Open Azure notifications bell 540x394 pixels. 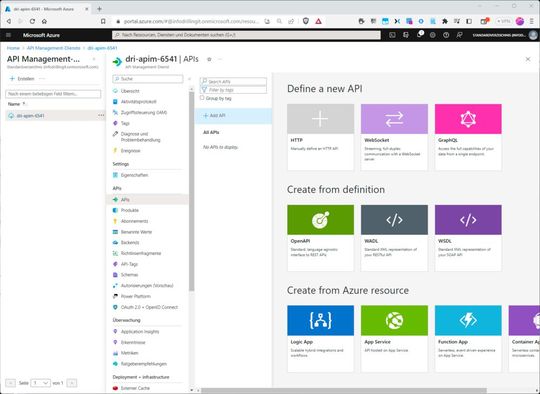point(419,35)
